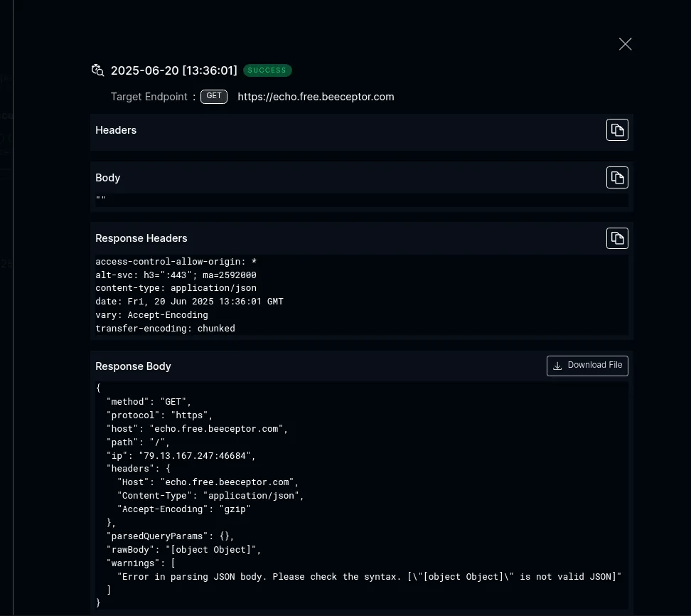Copy the Response Headers content
Screen dimensions: 691x616
click(x=616, y=238)
